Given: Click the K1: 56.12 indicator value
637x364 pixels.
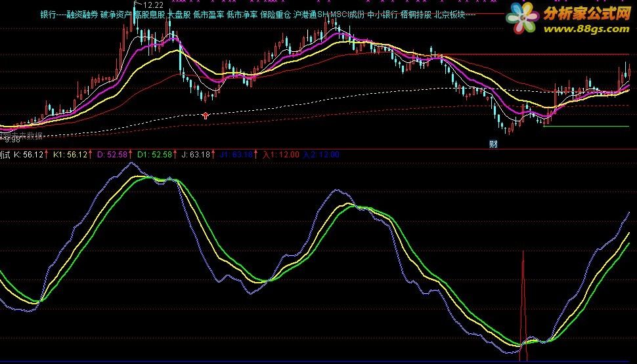Looking at the screenshot, I should [70, 155].
